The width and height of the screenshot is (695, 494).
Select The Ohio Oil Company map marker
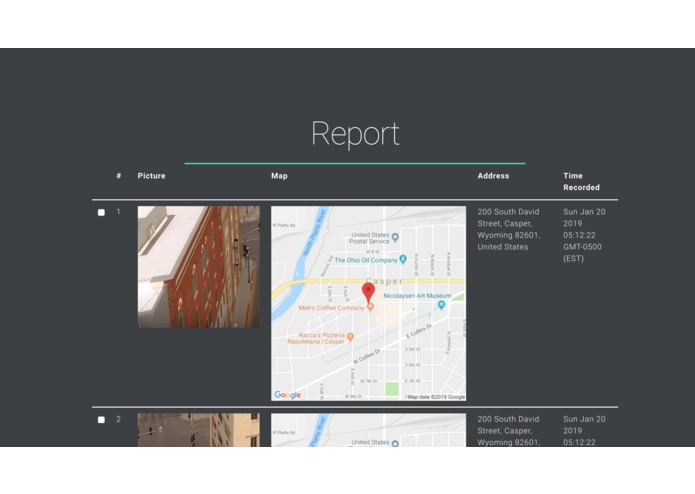click(x=403, y=259)
